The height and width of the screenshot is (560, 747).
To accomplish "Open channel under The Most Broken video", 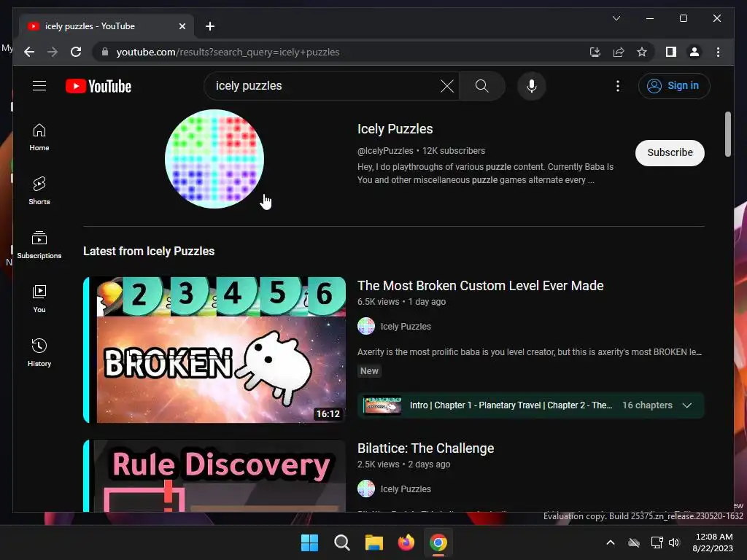I will click(406, 327).
